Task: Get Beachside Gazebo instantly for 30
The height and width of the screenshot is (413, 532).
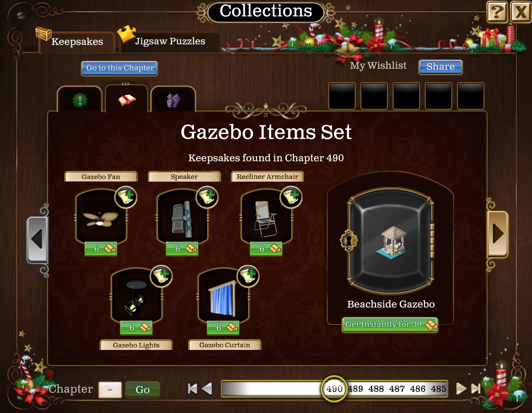Action: [390, 325]
